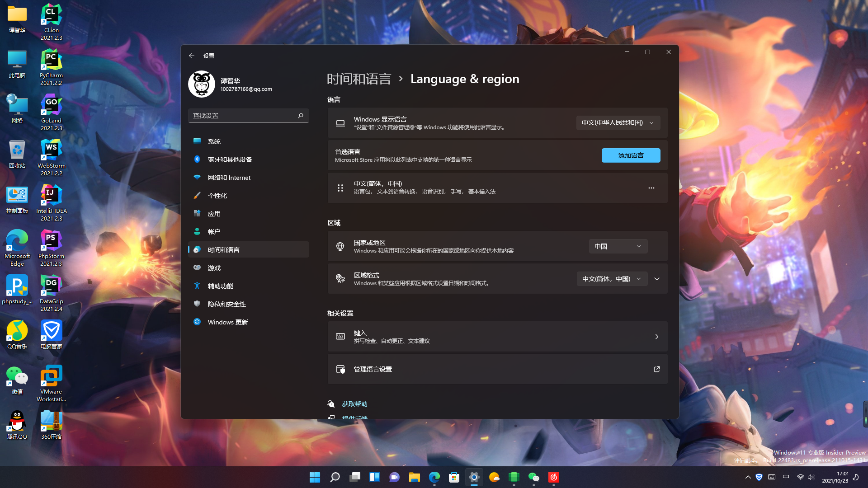Select 微信 desktop icon

coord(17,380)
